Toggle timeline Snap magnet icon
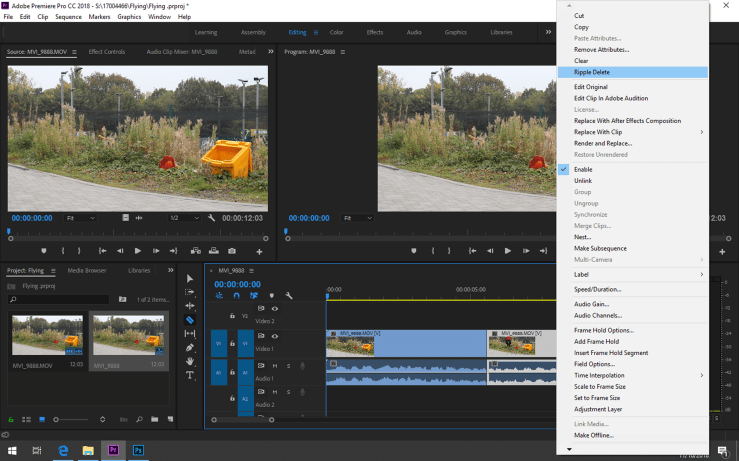The width and height of the screenshot is (739, 461). click(x=236, y=295)
